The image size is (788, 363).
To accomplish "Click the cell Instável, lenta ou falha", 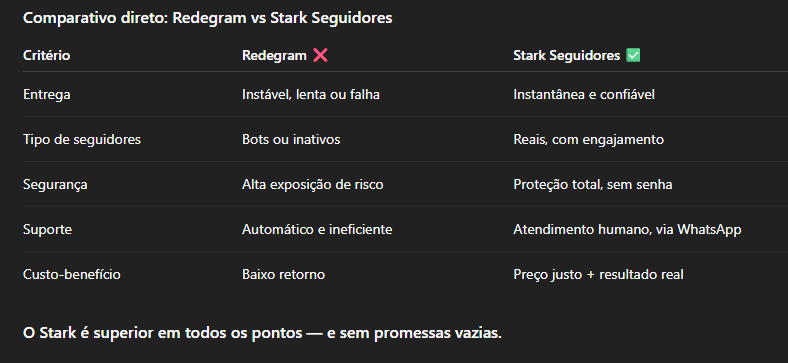I will point(311,95).
